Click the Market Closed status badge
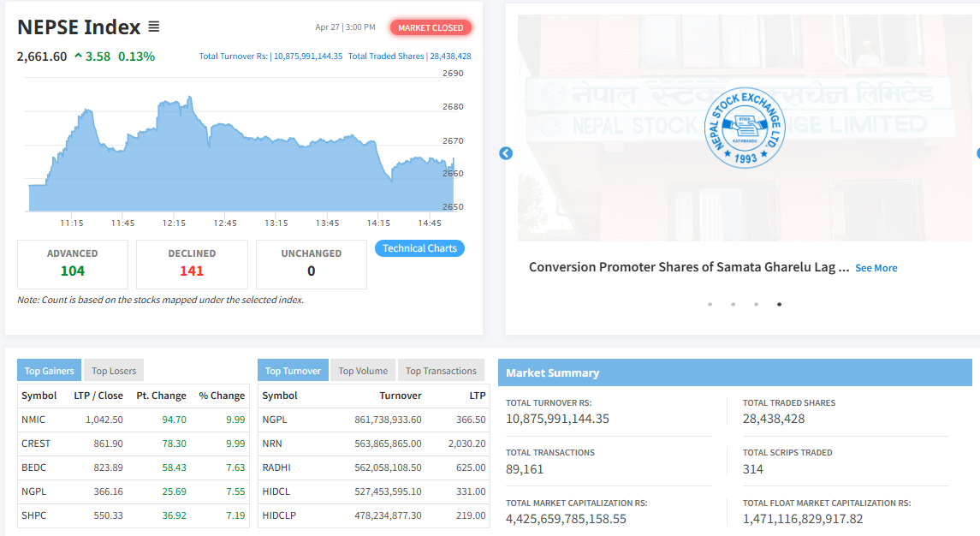This screenshot has width=980, height=536. tap(431, 27)
